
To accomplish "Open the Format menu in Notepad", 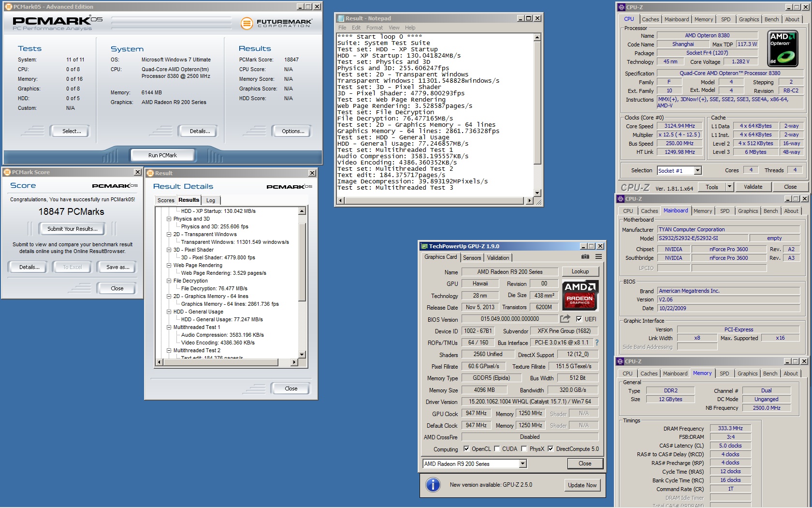I will coord(374,28).
